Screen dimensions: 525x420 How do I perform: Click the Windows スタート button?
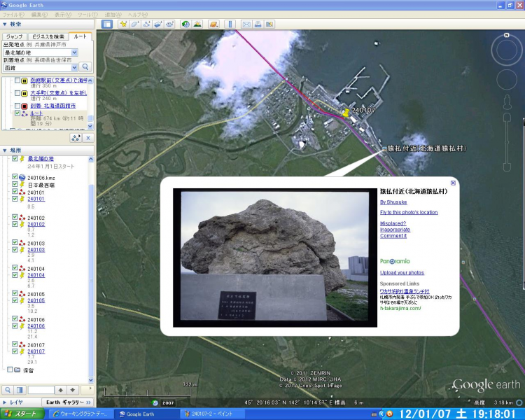pos(22,414)
